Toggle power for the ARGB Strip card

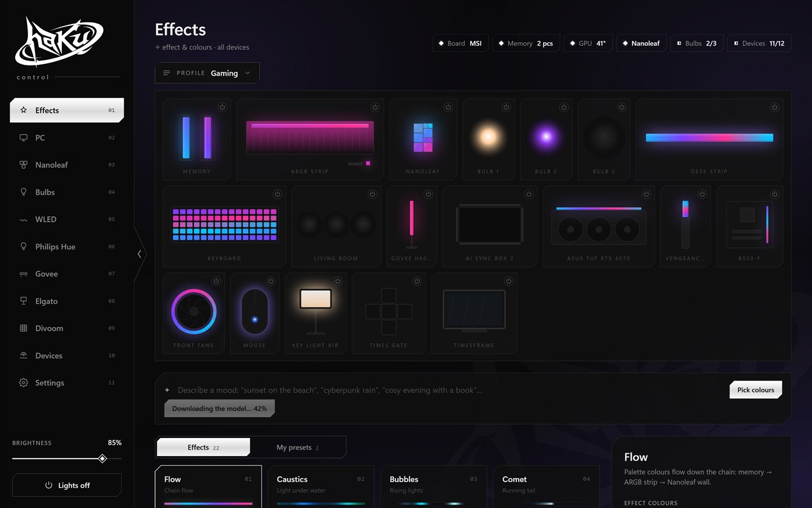click(375, 107)
